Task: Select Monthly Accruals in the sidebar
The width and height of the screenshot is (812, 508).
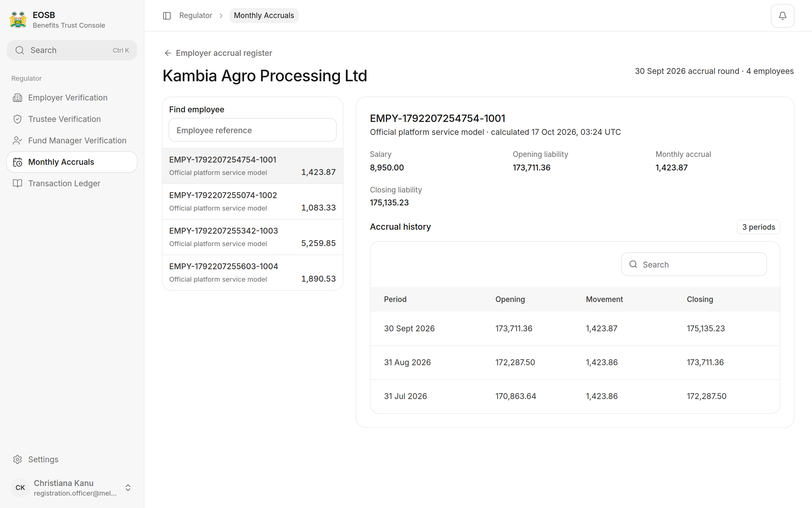Action: point(72,162)
